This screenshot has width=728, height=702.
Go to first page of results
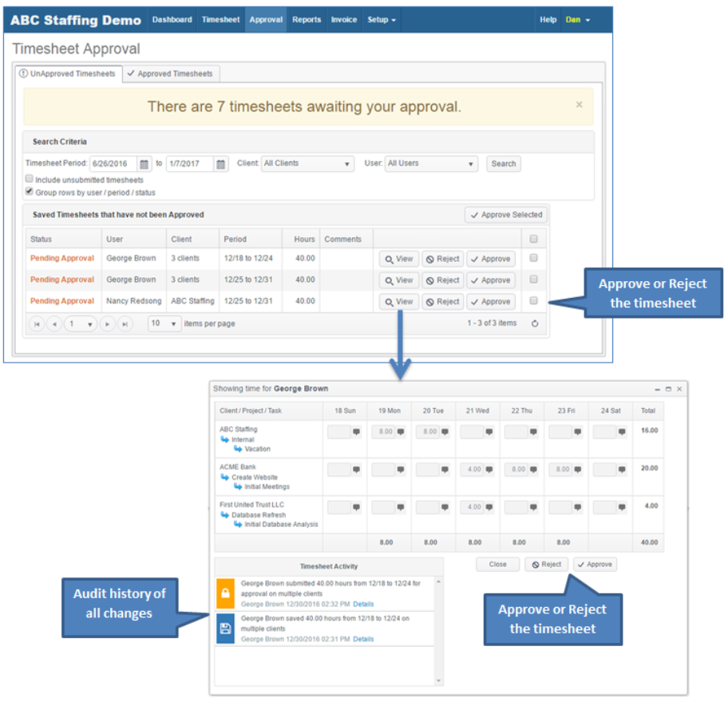tap(37, 323)
